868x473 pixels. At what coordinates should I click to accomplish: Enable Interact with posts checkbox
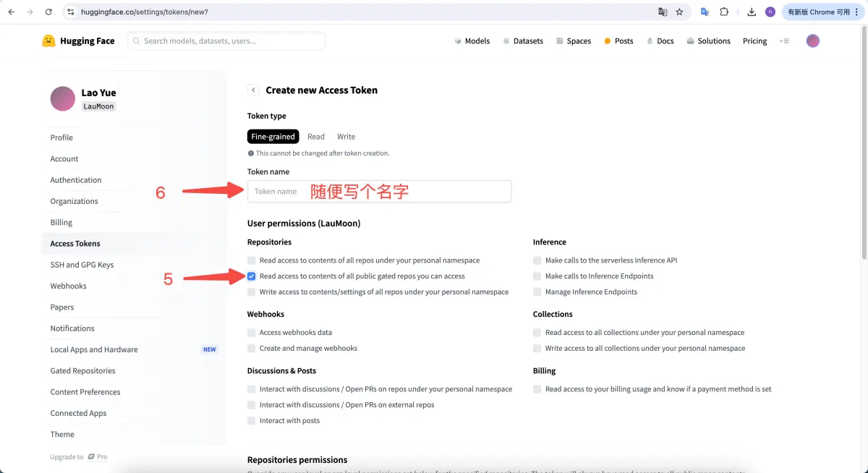tap(252, 421)
